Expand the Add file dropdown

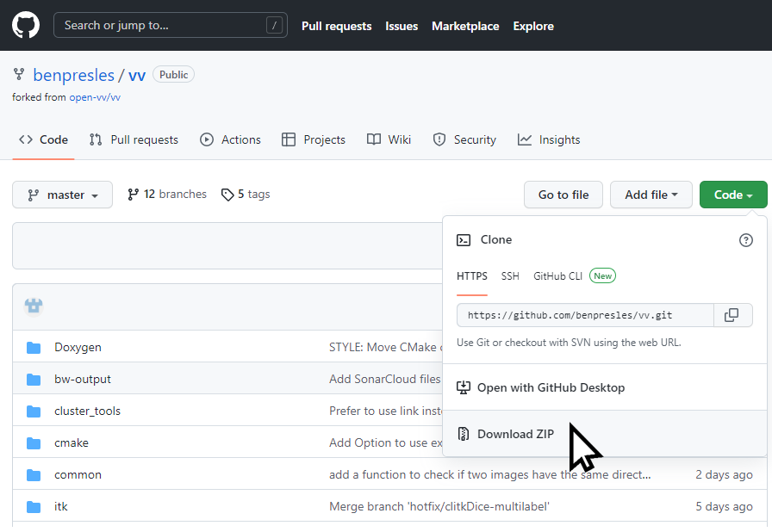coord(651,195)
